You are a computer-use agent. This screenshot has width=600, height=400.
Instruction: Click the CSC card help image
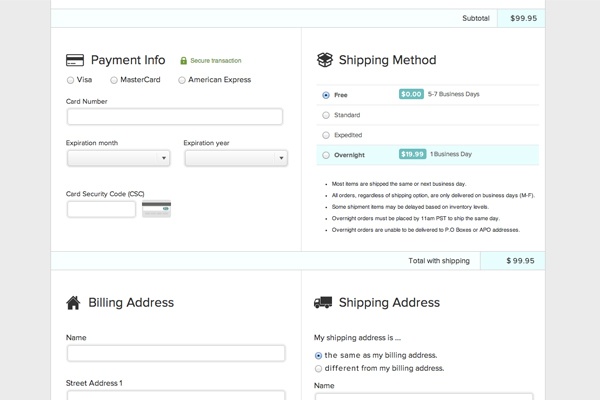point(156,209)
